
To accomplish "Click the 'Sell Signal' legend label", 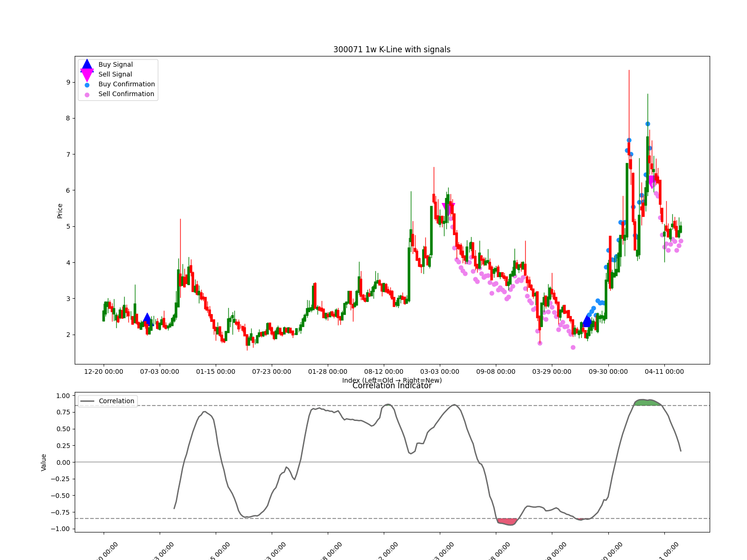I will [x=115, y=75].
